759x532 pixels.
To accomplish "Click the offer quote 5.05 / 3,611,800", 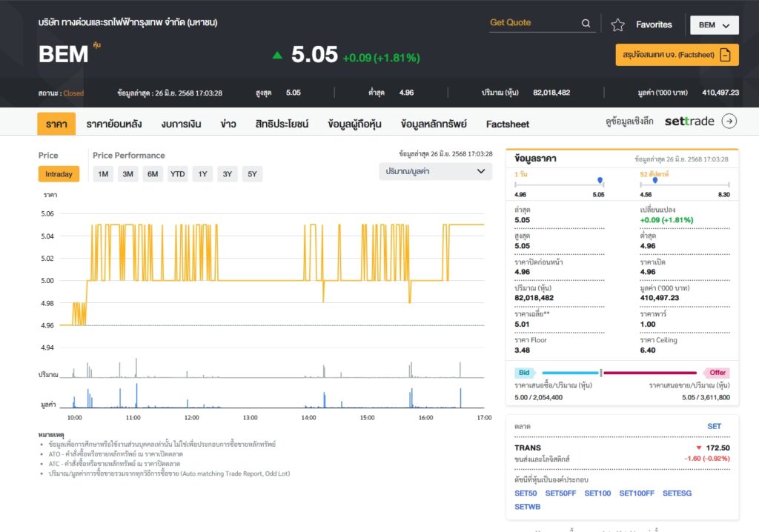I will click(x=706, y=397).
